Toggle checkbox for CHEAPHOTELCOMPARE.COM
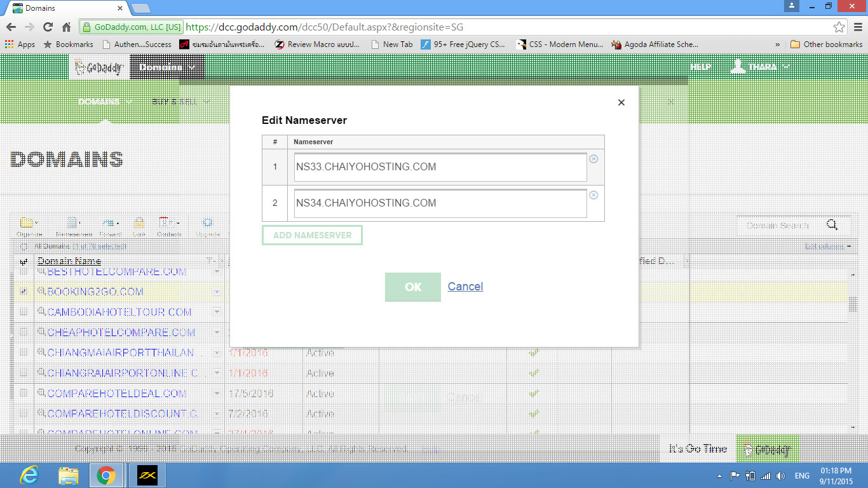 pyautogui.click(x=24, y=332)
